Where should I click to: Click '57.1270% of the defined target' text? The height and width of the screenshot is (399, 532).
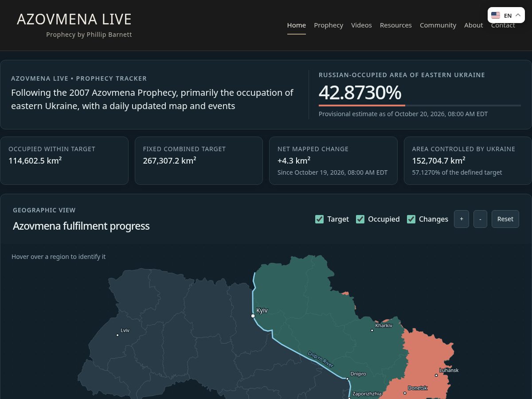tap(457, 172)
